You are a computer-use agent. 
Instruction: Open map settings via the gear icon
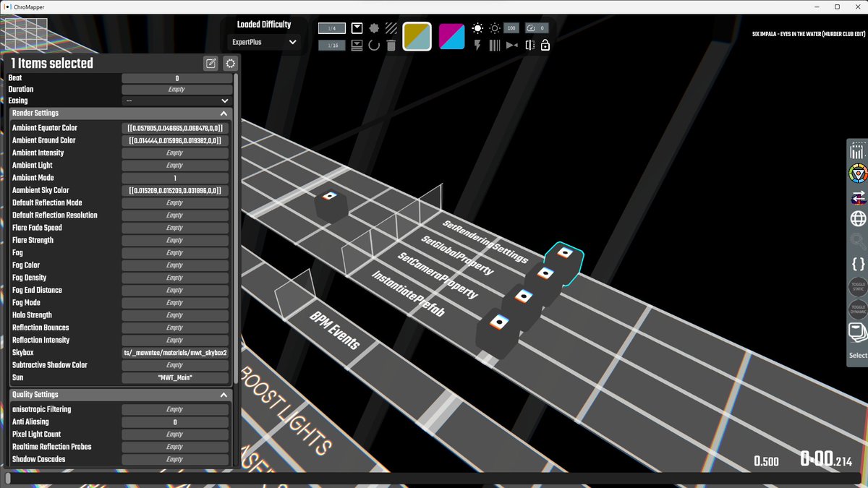click(x=230, y=63)
